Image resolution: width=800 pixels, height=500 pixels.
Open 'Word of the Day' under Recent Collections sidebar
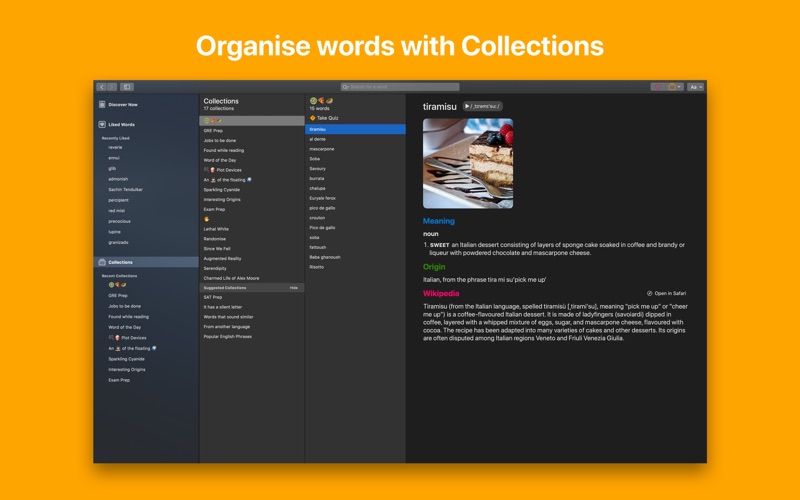click(124, 328)
